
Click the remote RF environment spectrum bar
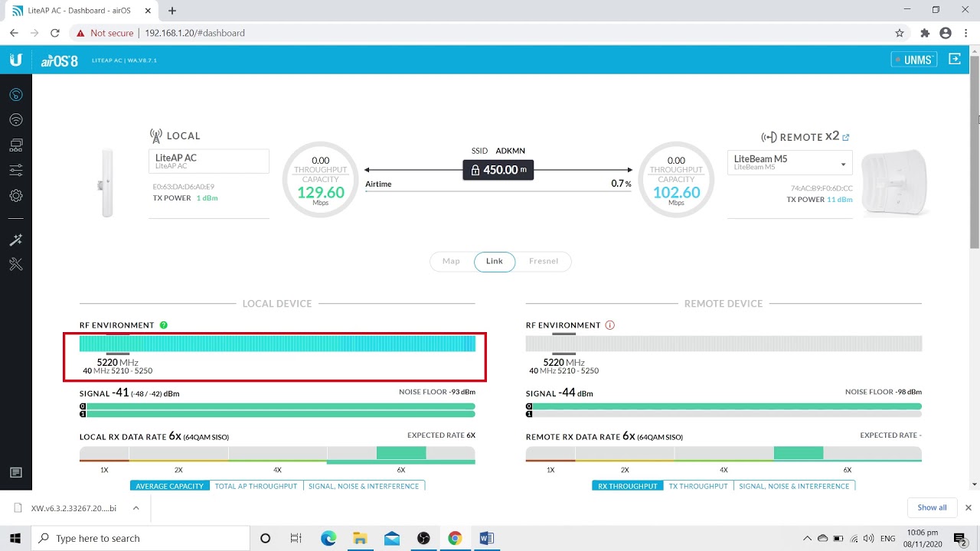point(724,344)
